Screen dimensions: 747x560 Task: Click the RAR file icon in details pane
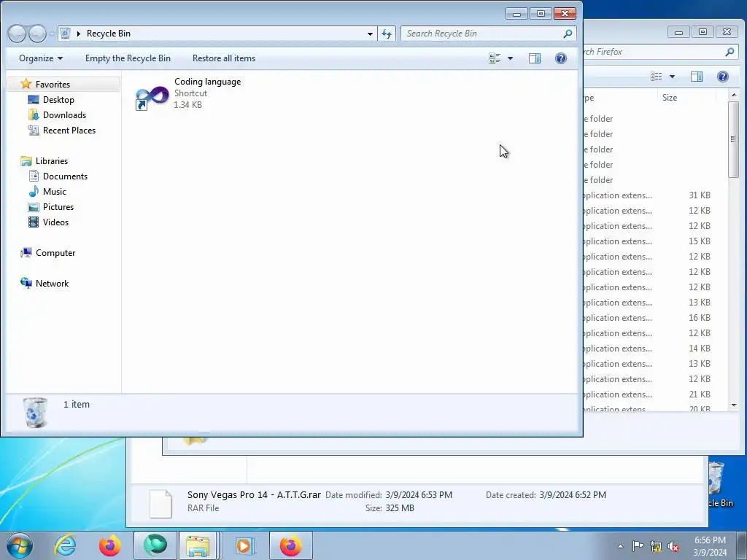160,503
